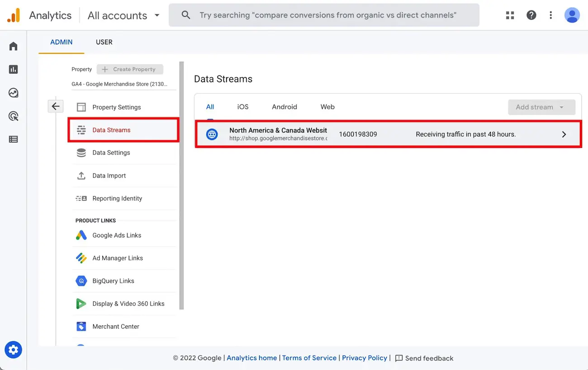Click 'Receiving traffic in past 48 hours' status
Viewport: 588px width, 370px height.
pyautogui.click(x=466, y=134)
